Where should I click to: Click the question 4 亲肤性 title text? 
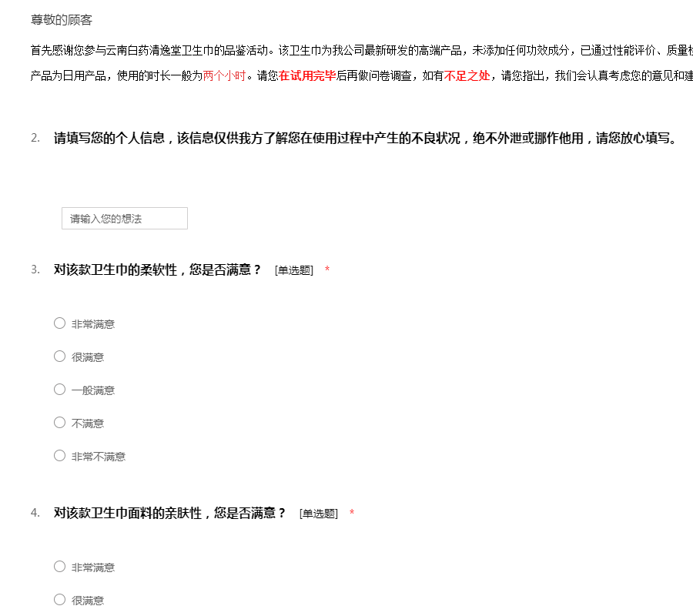169,513
